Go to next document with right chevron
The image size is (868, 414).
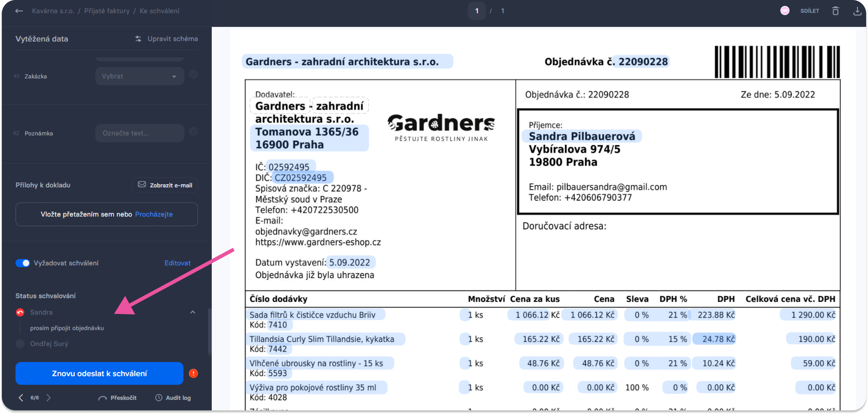(48, 398)
